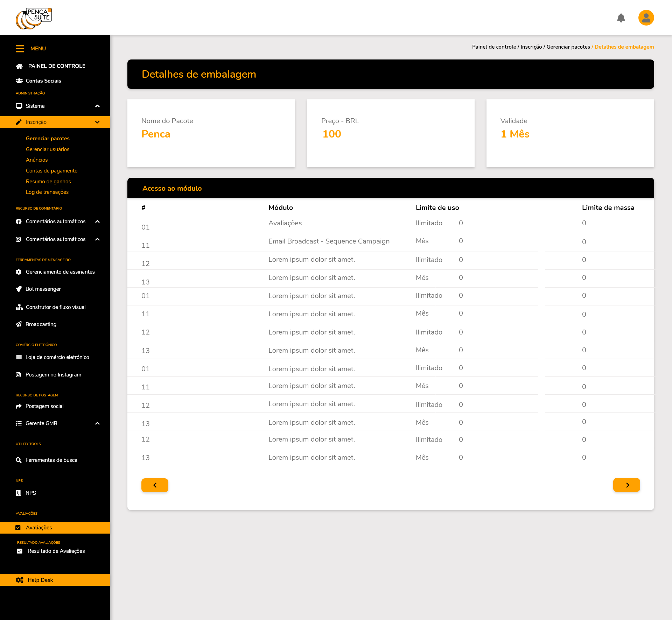
Task: Expand the Sistema menu chevron
Action: coord(98,106)
